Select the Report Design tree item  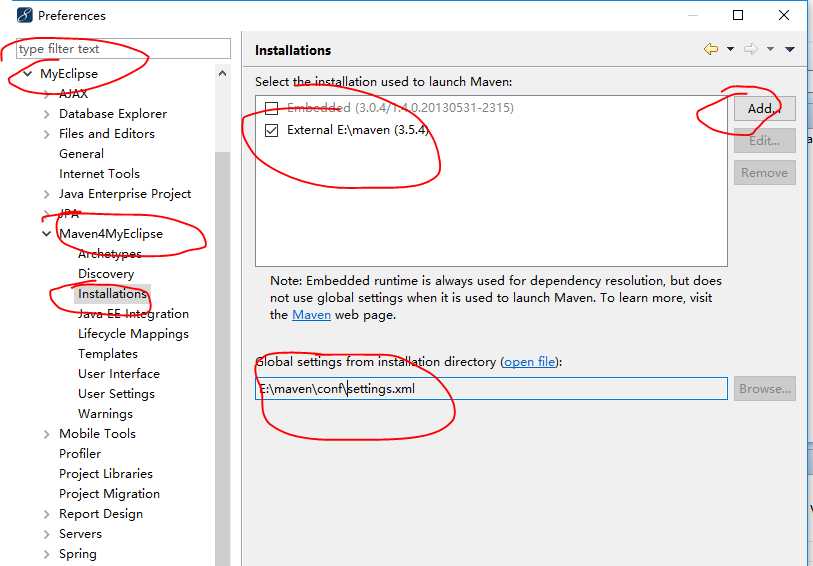[x=101, y=514]
